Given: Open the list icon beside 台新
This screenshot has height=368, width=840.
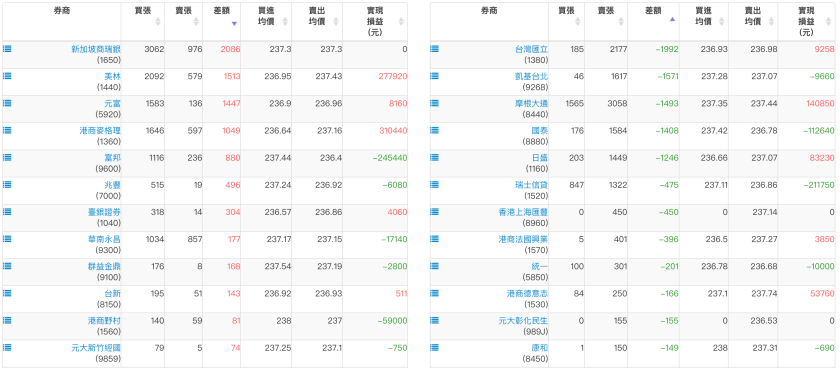Looking at the screenshot, I should pos(7,293).
